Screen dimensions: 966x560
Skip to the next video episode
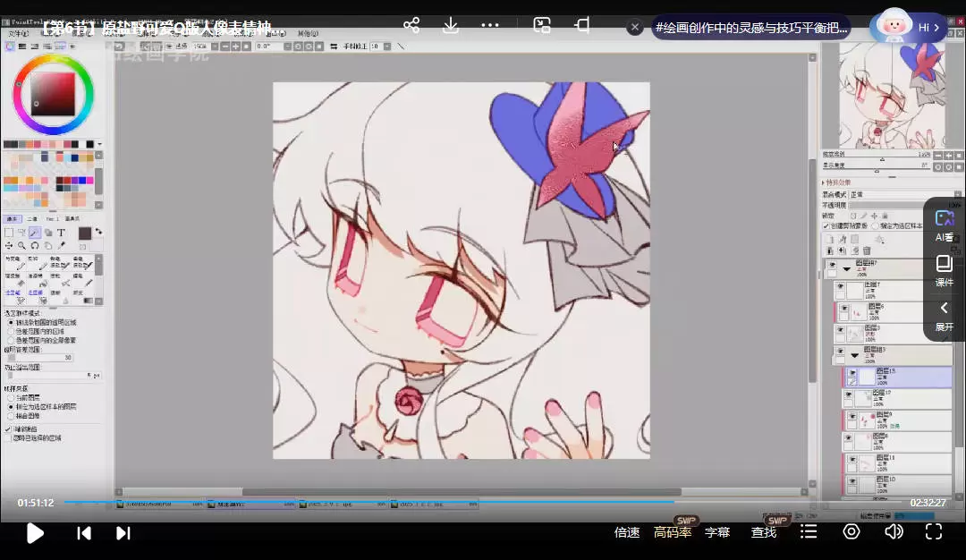click(x=123, y=533)
